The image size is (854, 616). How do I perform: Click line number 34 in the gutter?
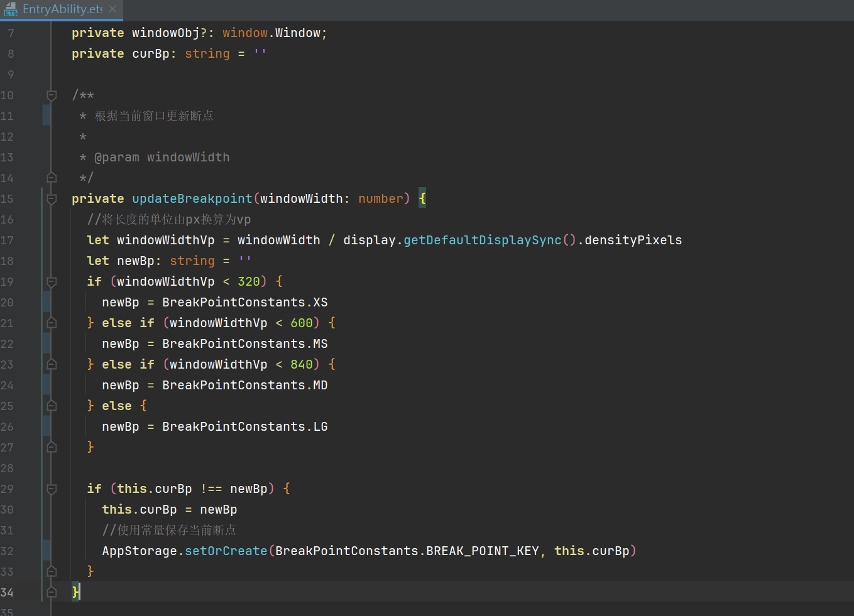tap(7, 593)
